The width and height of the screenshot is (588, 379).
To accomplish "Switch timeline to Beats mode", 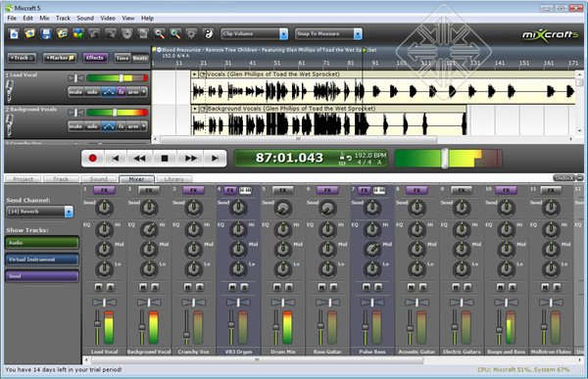I will (140, 58).
